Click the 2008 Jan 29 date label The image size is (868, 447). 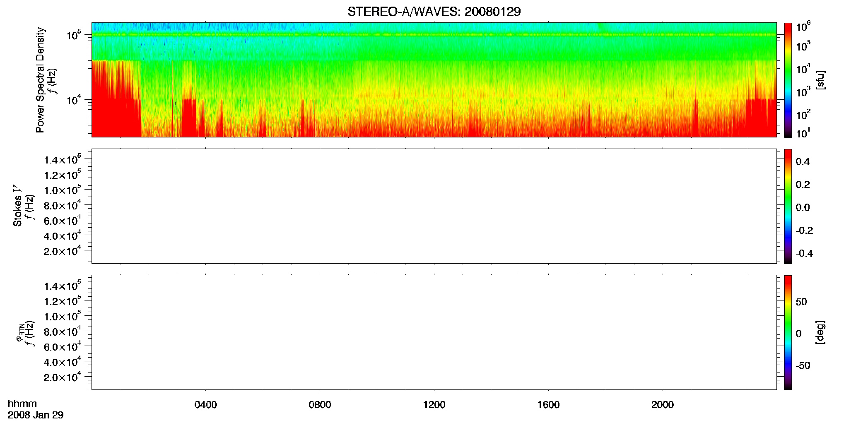coord(36,415)
